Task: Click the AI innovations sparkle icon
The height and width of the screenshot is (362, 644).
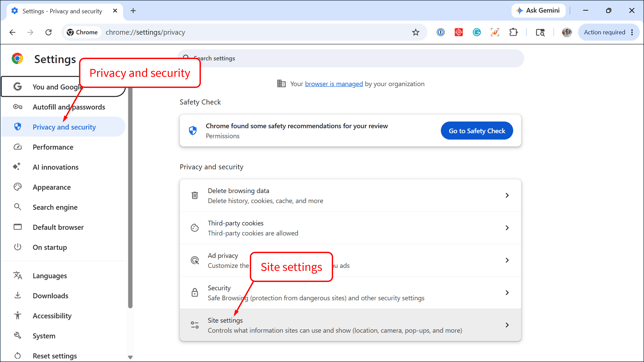Action: point(17,167)
